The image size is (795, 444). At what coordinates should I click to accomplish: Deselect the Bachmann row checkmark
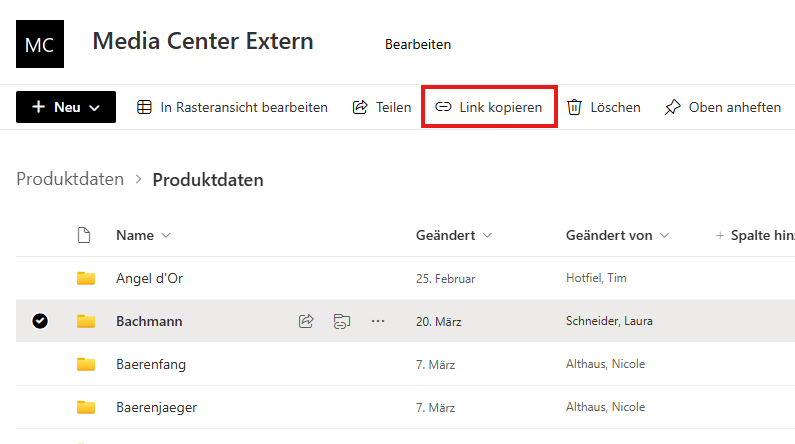point(40,321)
